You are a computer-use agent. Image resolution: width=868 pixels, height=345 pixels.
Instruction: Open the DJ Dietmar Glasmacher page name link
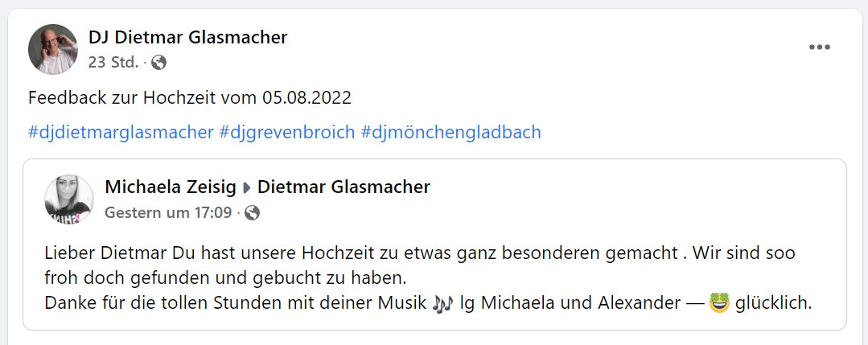tap(187, 37)
